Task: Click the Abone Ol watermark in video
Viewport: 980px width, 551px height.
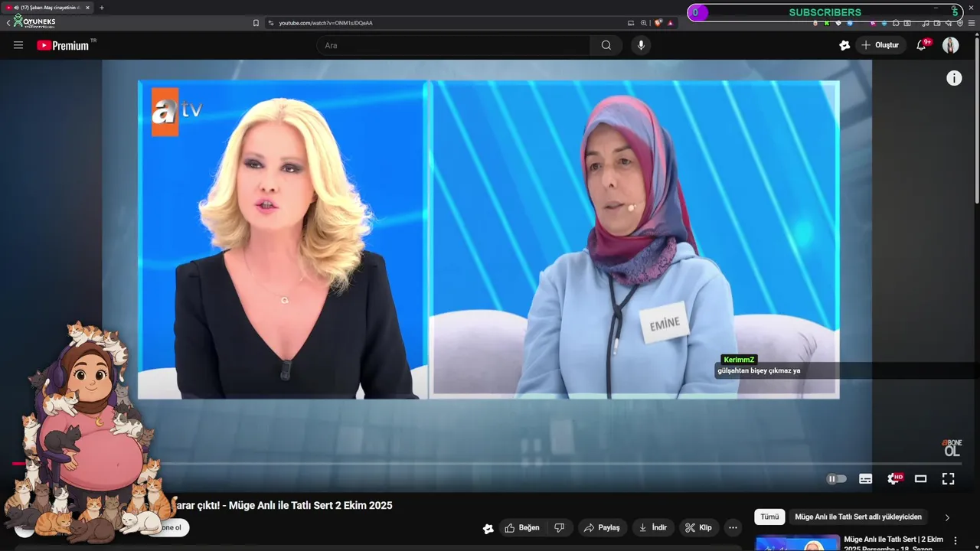Action: click(x=951, y=448)
